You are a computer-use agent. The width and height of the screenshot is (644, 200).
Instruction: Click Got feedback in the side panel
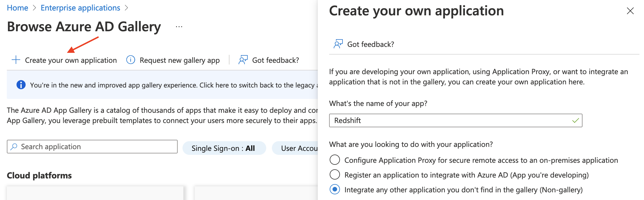370,44
